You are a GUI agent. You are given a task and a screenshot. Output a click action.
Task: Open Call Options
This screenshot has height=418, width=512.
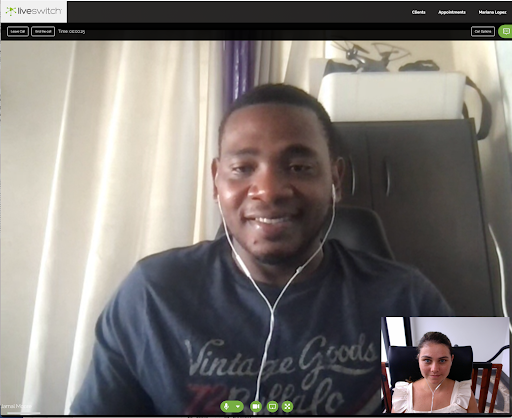point(483,31)
